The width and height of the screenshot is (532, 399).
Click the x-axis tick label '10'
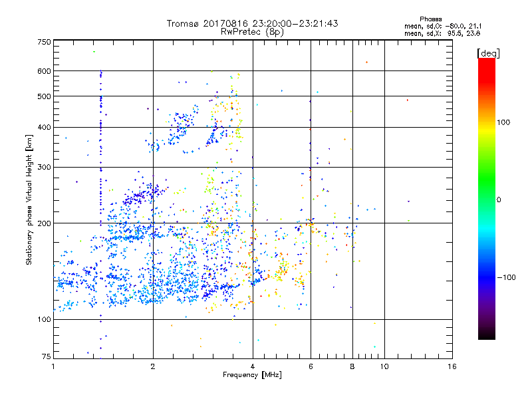[x=384, y=366]
